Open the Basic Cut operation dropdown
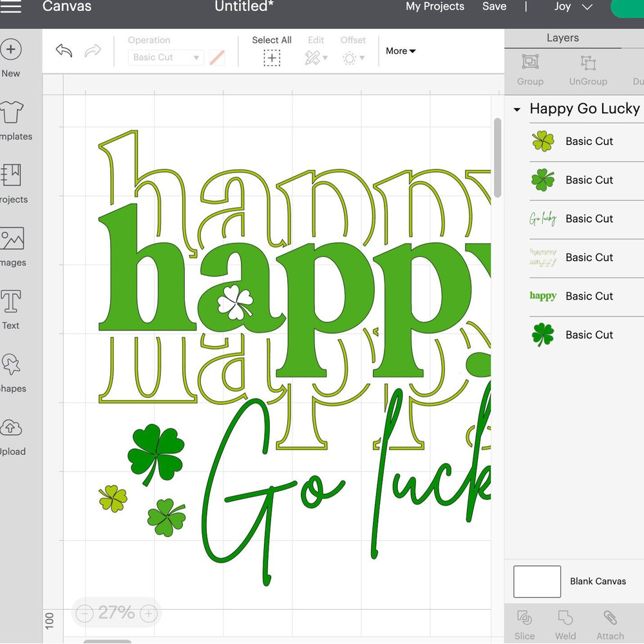644x644 pixels. (x=166, y=57)
